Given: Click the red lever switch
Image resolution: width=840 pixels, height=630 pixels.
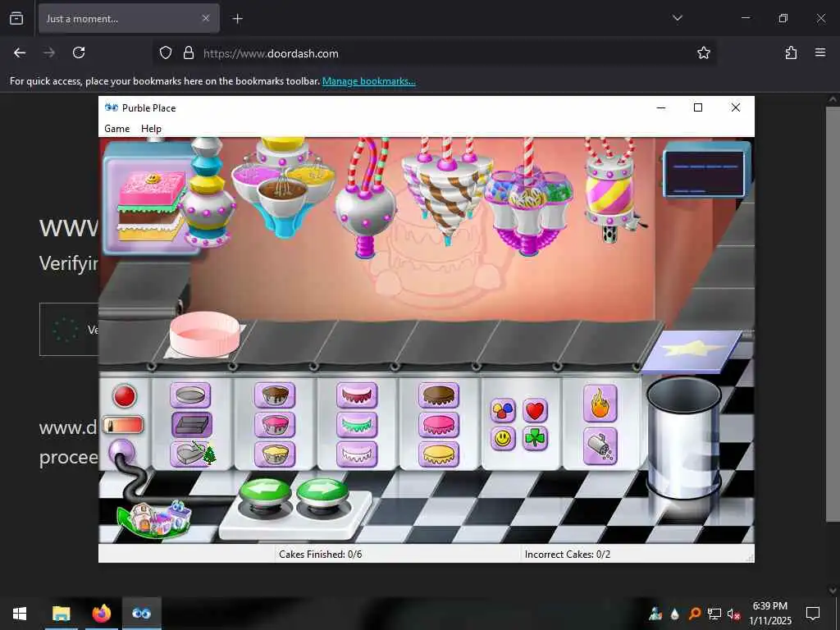Looking at the screenshot, I should (123, 426).
